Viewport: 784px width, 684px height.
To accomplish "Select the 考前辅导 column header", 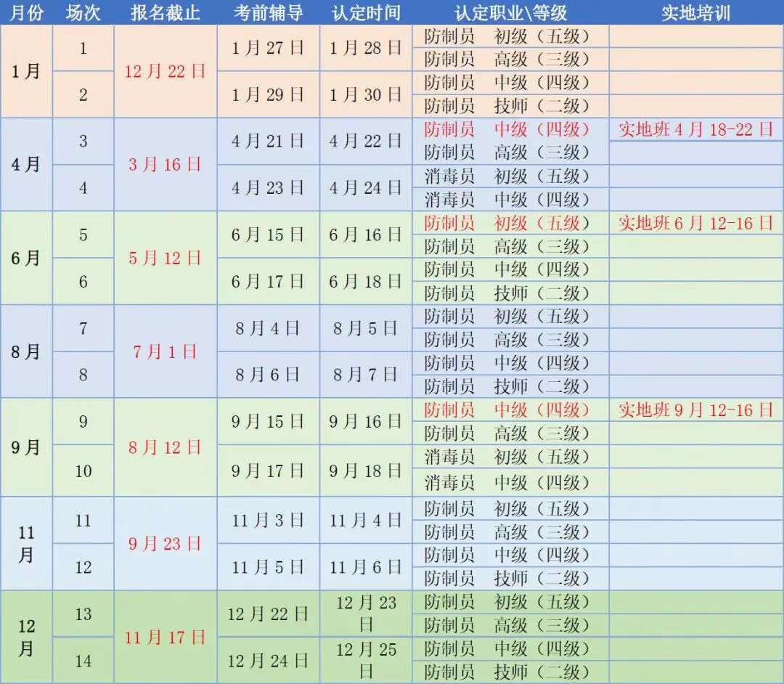I will pyautogui.click(x=268, y=13).
